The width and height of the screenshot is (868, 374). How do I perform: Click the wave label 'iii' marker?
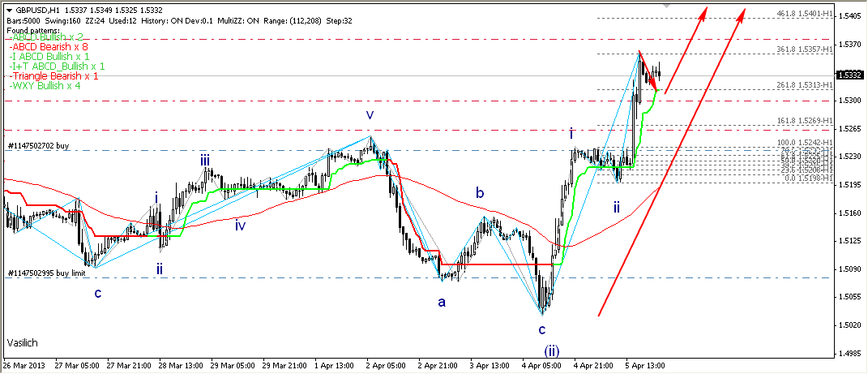(206, 161)
